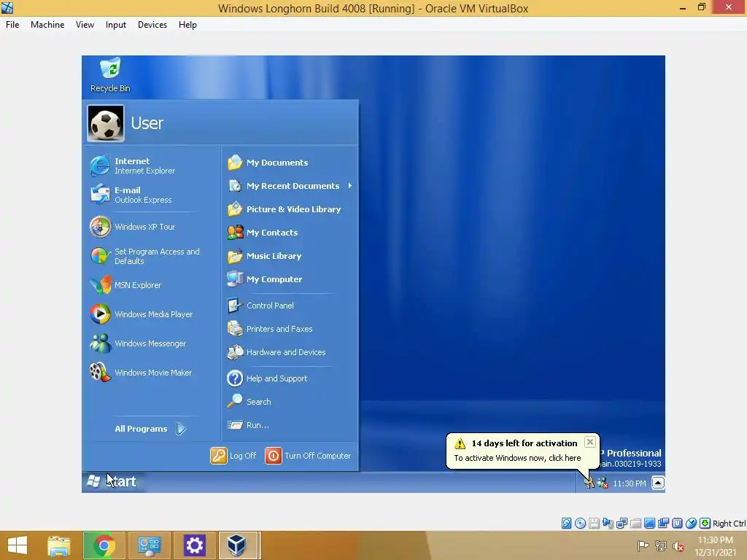Image resolution: width=747 pixels, height=560 pixels.
Task: Open the Input menu
Action: [x=116, y=25]
